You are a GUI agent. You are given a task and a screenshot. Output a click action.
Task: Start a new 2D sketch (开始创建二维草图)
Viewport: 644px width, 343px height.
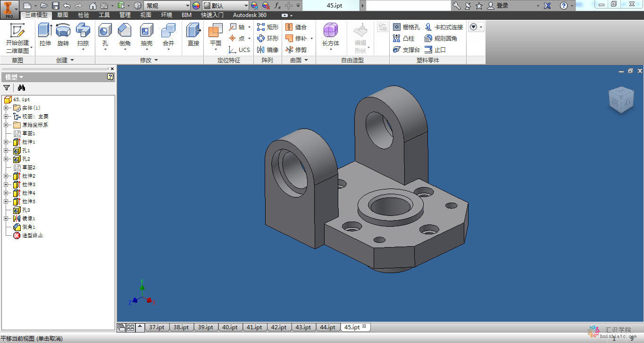(17, 38)
